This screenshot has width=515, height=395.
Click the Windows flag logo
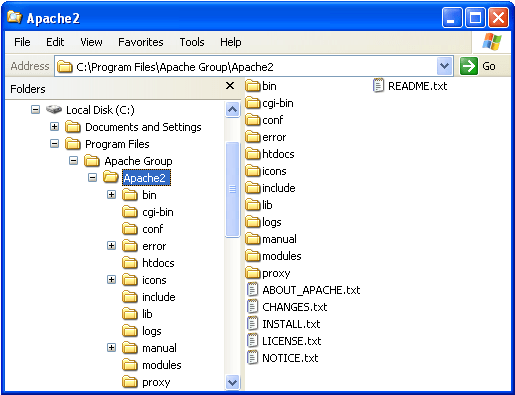point(491,42)
